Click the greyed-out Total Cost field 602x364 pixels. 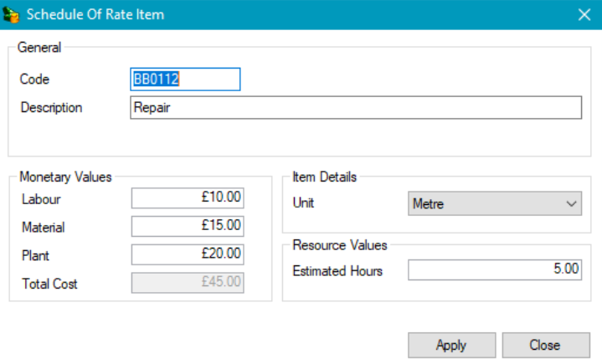[188, 282]
